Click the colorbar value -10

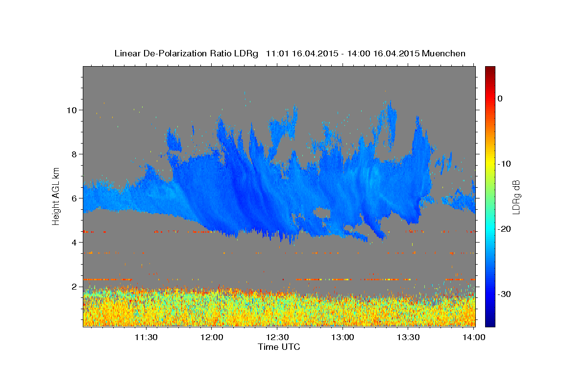504,164
